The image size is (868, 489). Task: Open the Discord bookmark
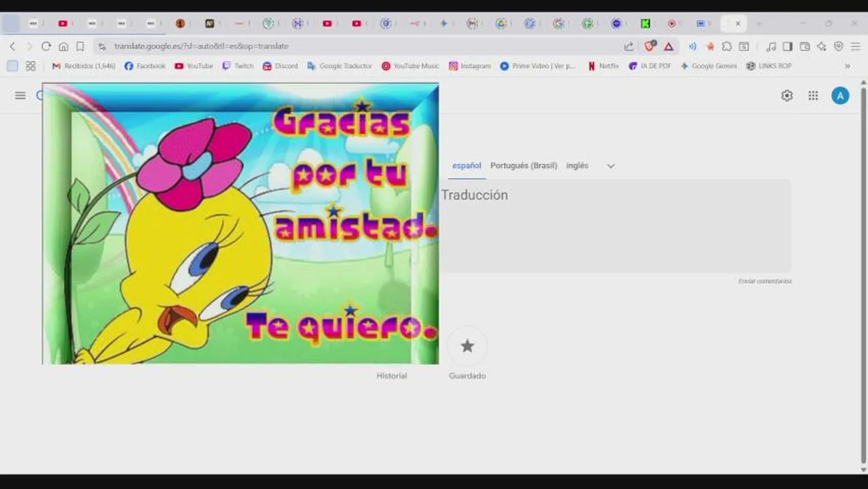click(281, 66)
